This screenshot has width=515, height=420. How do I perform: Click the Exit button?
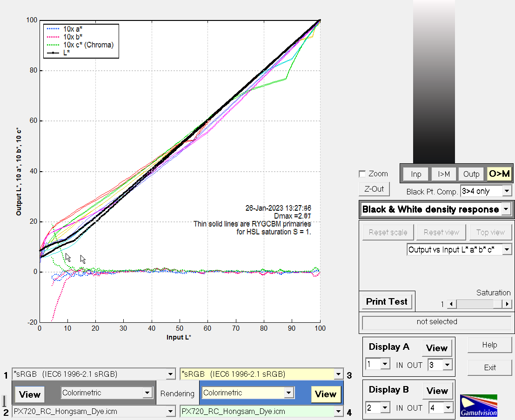[489, 367]
